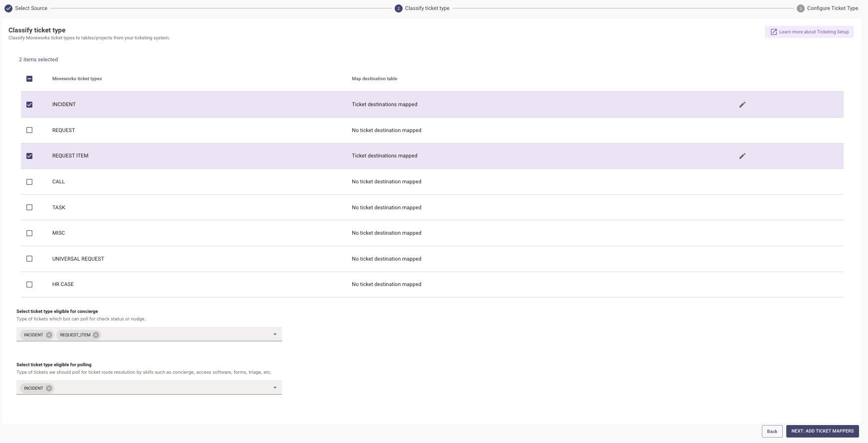Go to the Select Source step label
Image resolution: width=868 pixels, height=443 pixels.
coord(31,8)
